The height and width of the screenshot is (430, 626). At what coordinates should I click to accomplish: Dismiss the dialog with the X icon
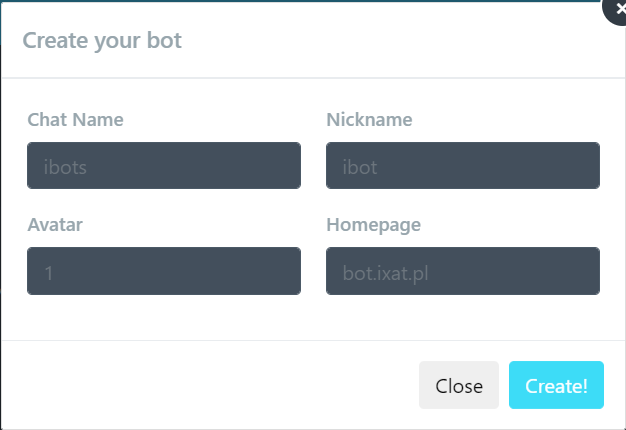click(x=618, y=8)
